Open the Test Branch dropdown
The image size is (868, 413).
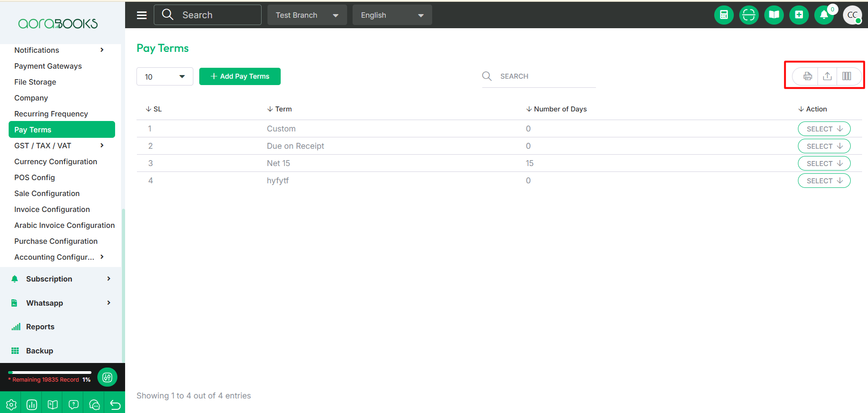tap(307, 15)
